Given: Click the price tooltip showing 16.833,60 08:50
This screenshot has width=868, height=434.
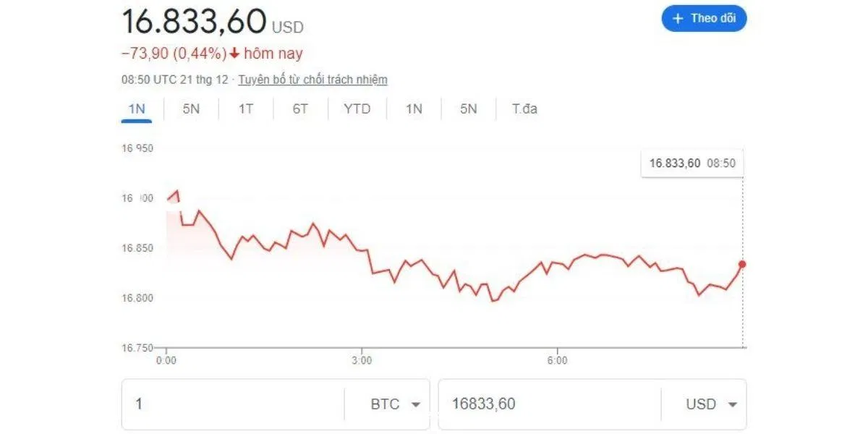Looking at the screenshot, I should [693, 163].
